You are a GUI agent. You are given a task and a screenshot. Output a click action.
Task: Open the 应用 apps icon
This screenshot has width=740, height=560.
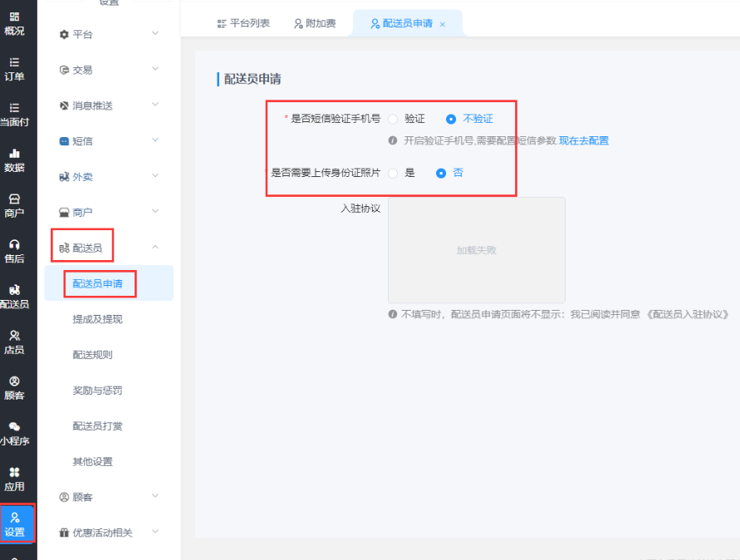point(15,472)
